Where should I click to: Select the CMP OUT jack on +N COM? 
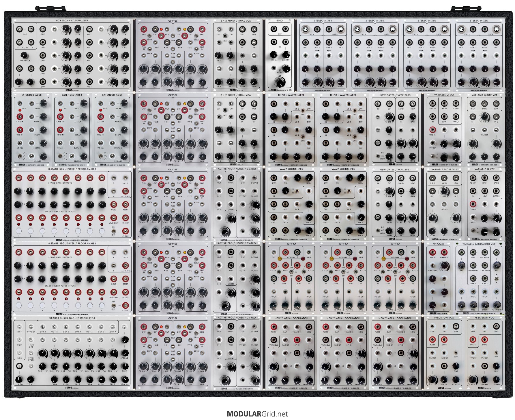(444, 252)
